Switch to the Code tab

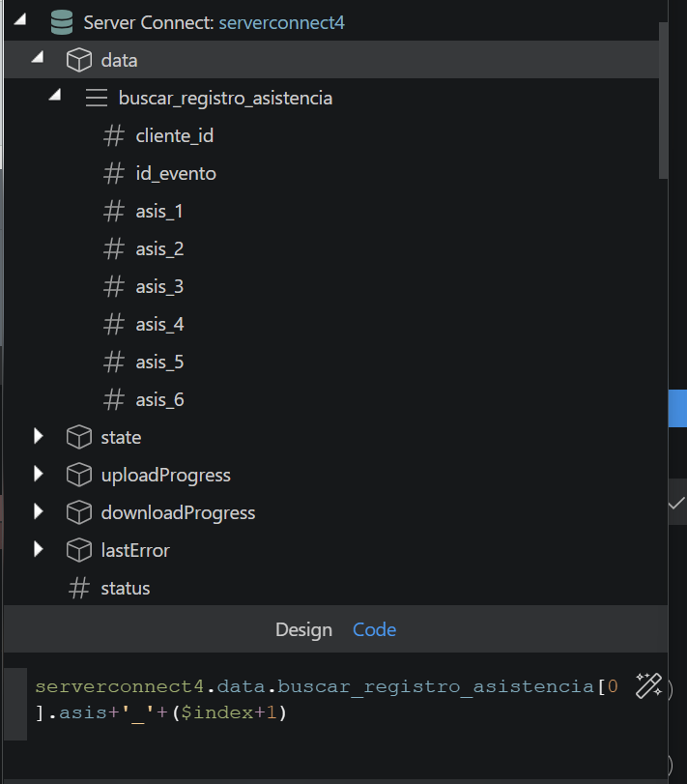point(374,629)
